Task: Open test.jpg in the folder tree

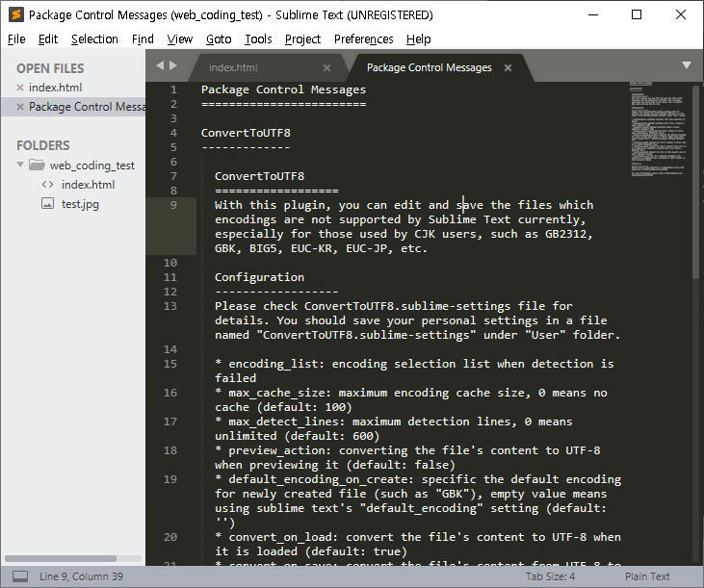Action: [x=80, y=204]
